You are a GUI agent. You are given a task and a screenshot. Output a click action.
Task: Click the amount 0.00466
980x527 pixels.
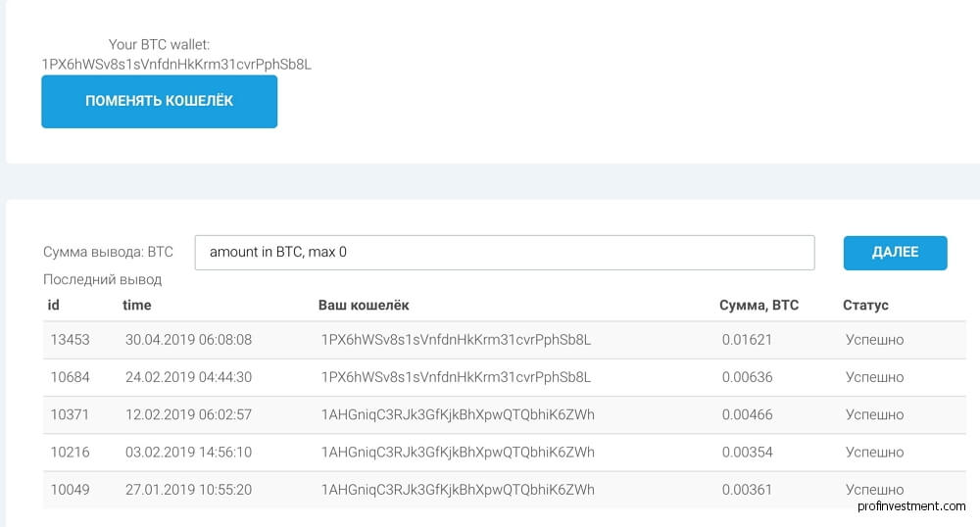(748, 414)
